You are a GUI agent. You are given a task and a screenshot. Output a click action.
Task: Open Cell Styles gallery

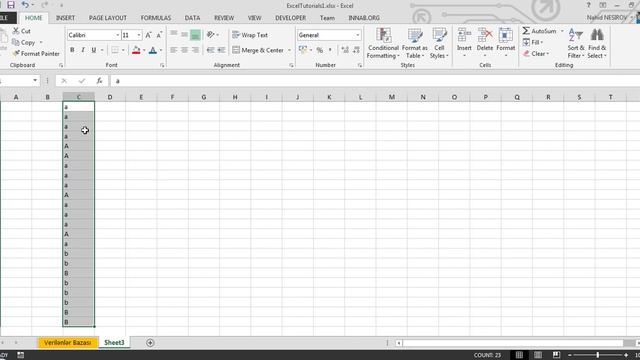[x=439, y=43]
